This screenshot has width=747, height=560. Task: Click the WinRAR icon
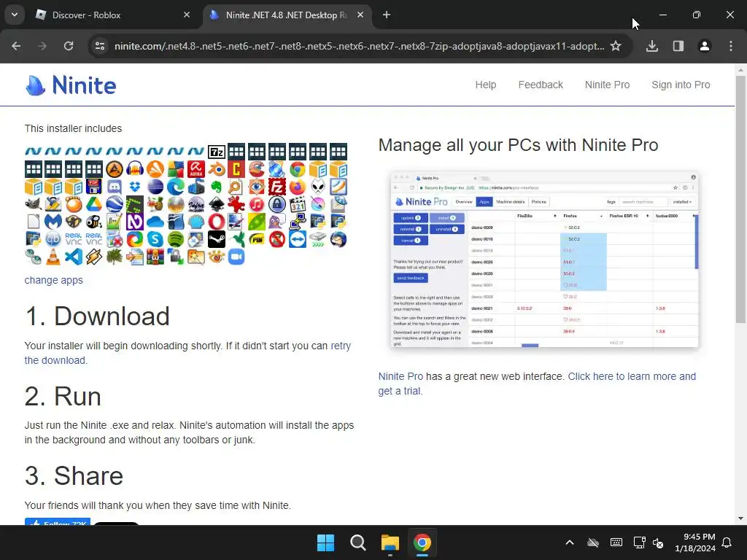coord(155,257)
